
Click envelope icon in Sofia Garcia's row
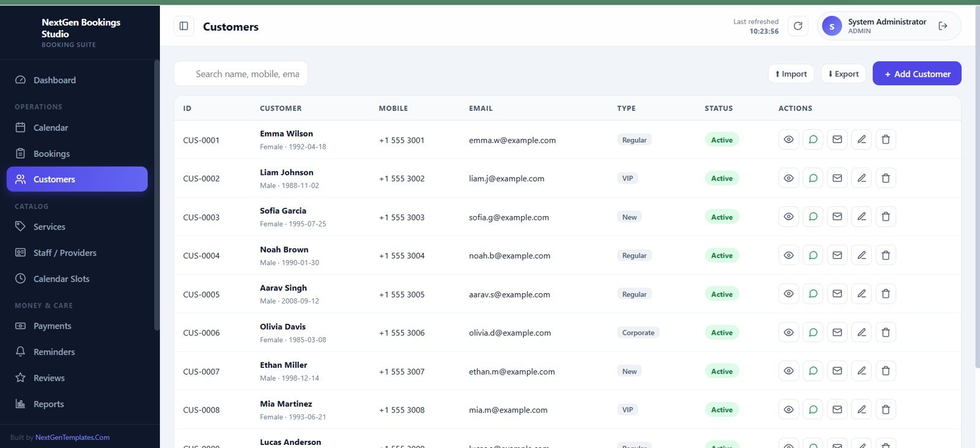pos(837,217)
